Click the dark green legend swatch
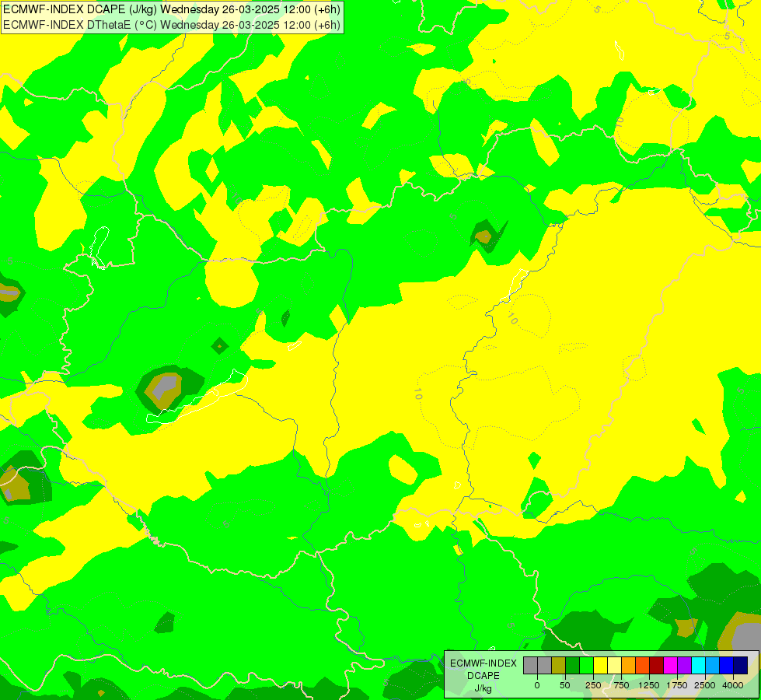The width and height of the screenshot is (761, 700). click(573, 665)
